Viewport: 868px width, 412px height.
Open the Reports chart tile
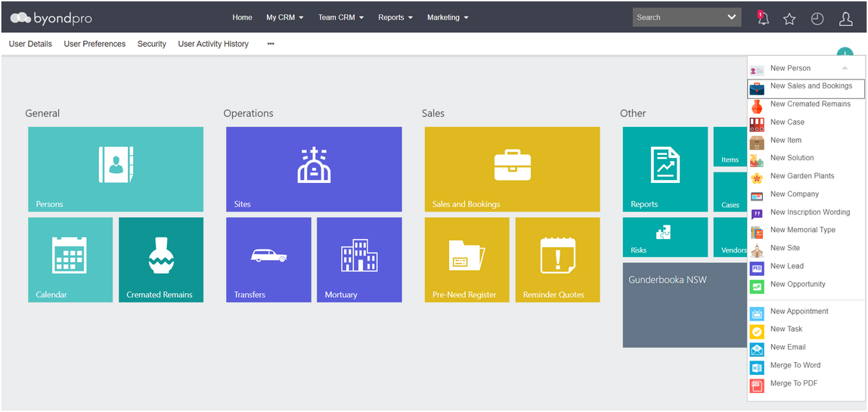(665, 169)
